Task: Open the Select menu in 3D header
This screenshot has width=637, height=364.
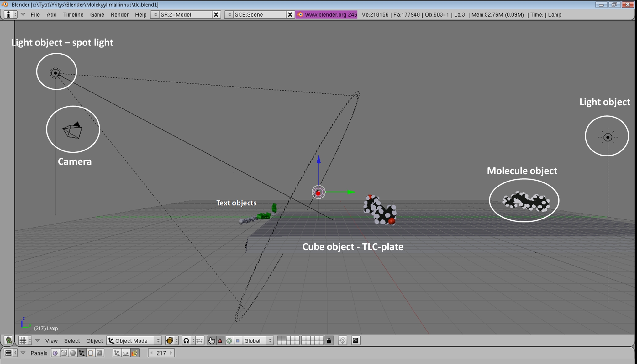Action: click(x=72, y=341)
